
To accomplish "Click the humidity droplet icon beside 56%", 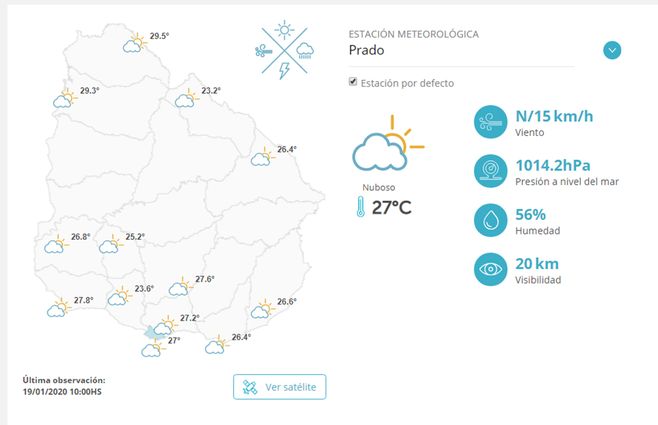I will [x=491, y=221].
